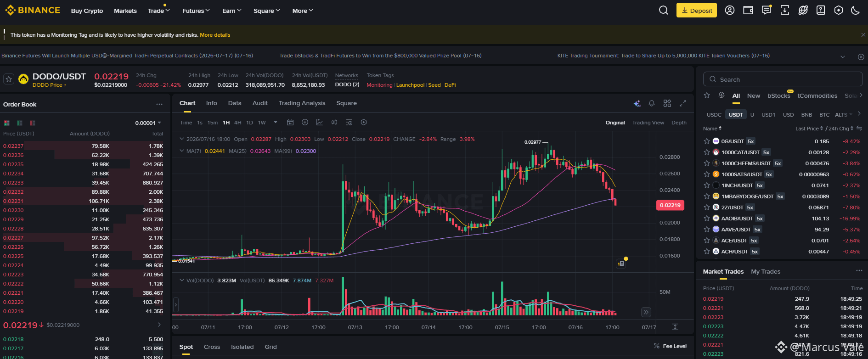Open the ALTS quote currency dropdown
The width and height of the screenshot is (868, 359).
tap(843, 115)
